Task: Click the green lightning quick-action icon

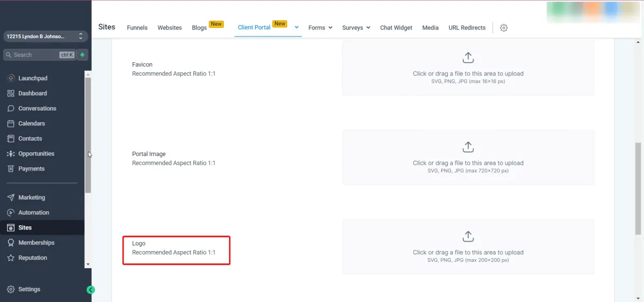Action: (83, 55)
